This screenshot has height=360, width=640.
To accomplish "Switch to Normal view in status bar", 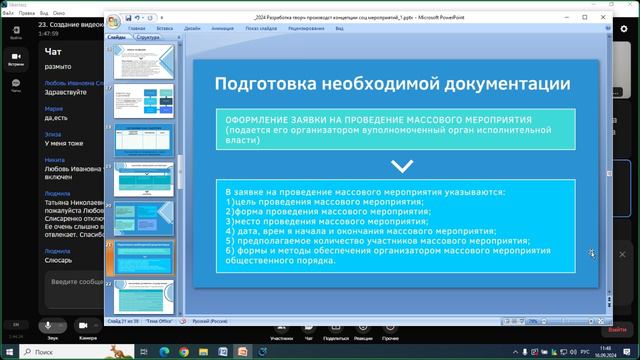I will (x=507, y=322).
